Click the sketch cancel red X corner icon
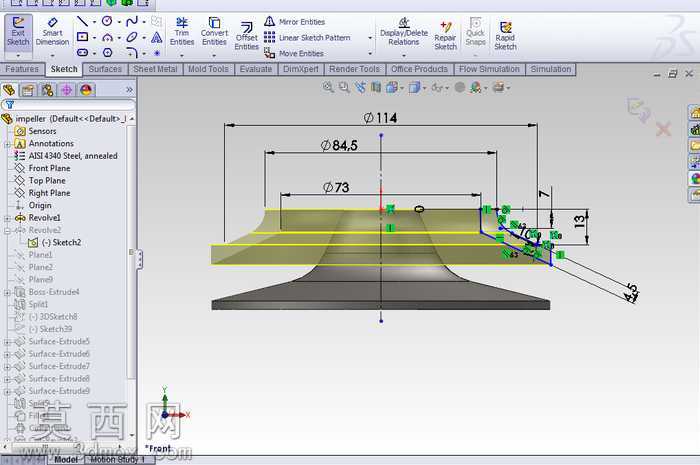The image size is (700, 465). [663, 129]
